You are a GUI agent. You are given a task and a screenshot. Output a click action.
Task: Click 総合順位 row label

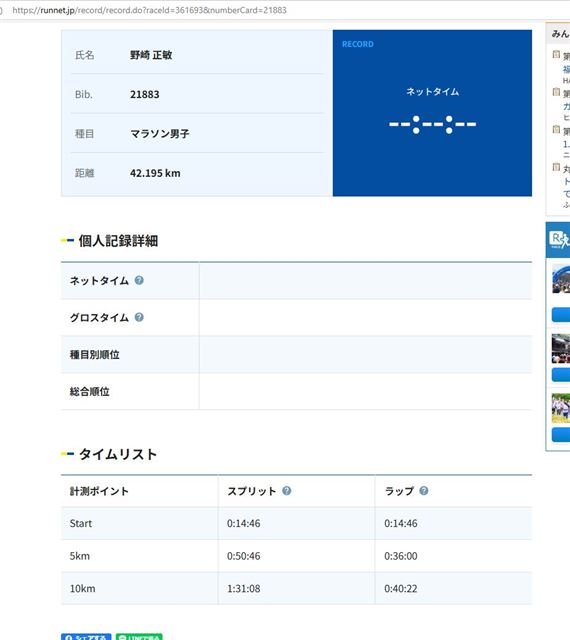[90, 392]
